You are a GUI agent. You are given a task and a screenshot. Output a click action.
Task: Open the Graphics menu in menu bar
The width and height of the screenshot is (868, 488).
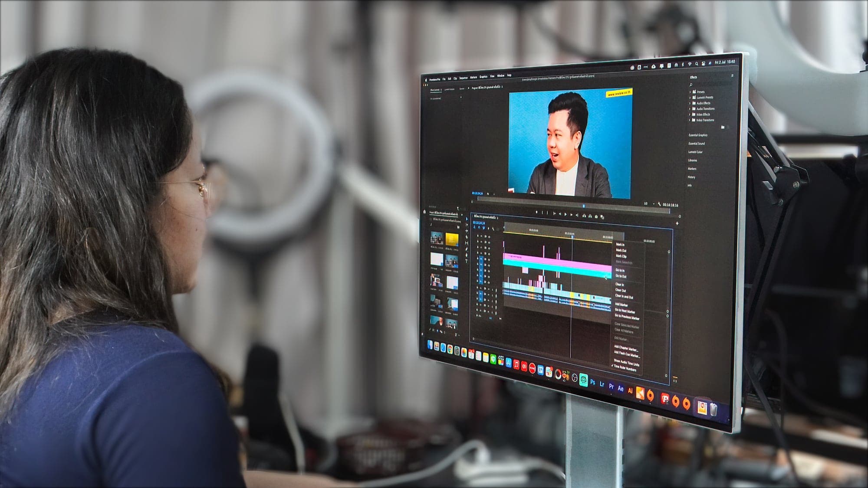click(483, 77)
